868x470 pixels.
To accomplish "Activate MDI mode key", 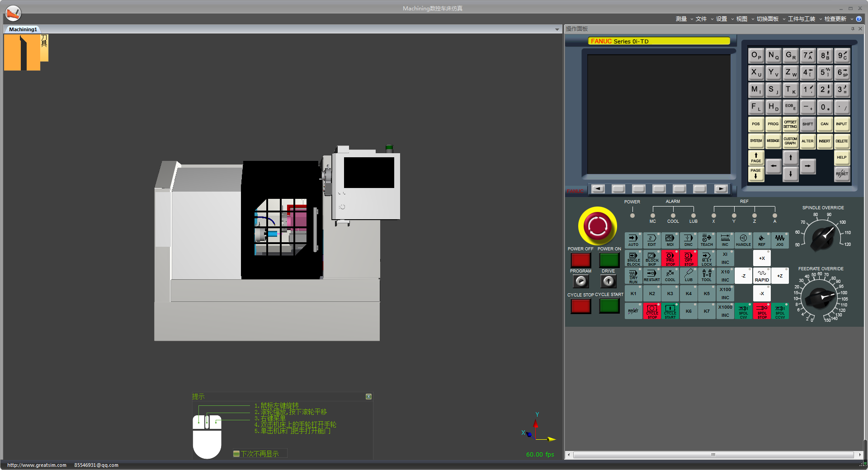I will coord(670,240).
